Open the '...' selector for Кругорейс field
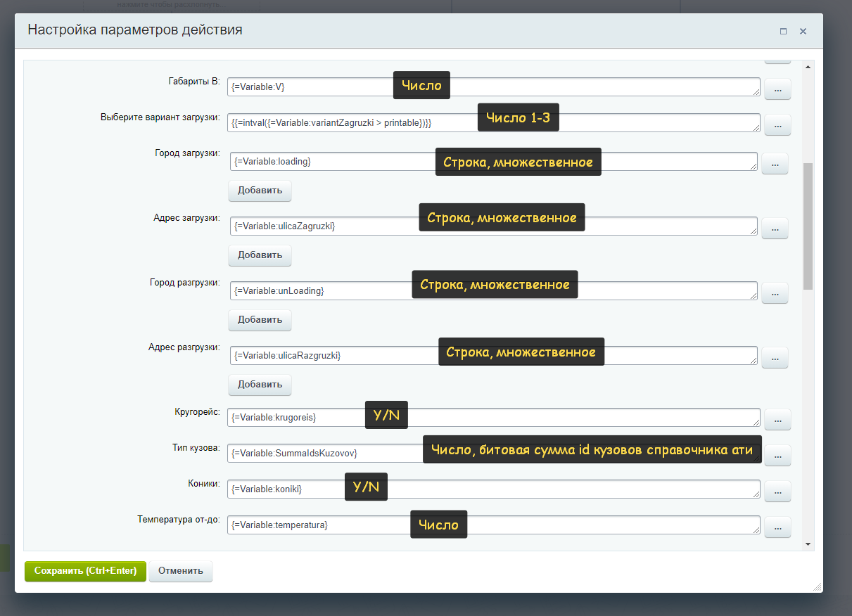 777,420
